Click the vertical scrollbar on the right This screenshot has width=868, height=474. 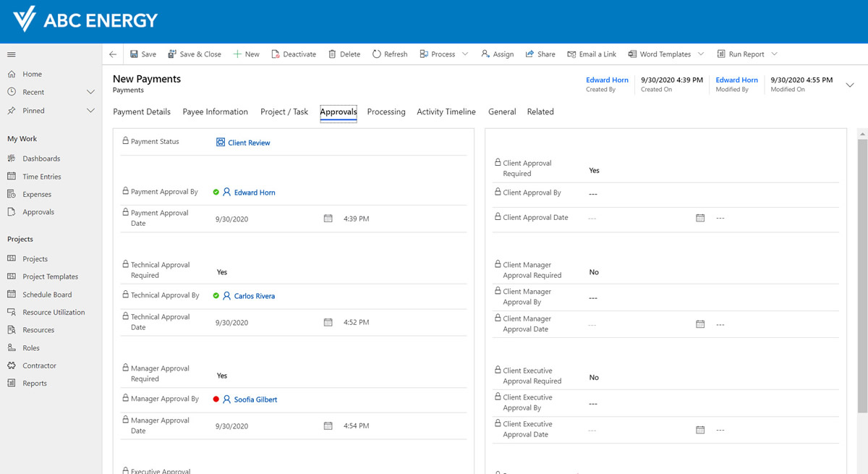861,275
